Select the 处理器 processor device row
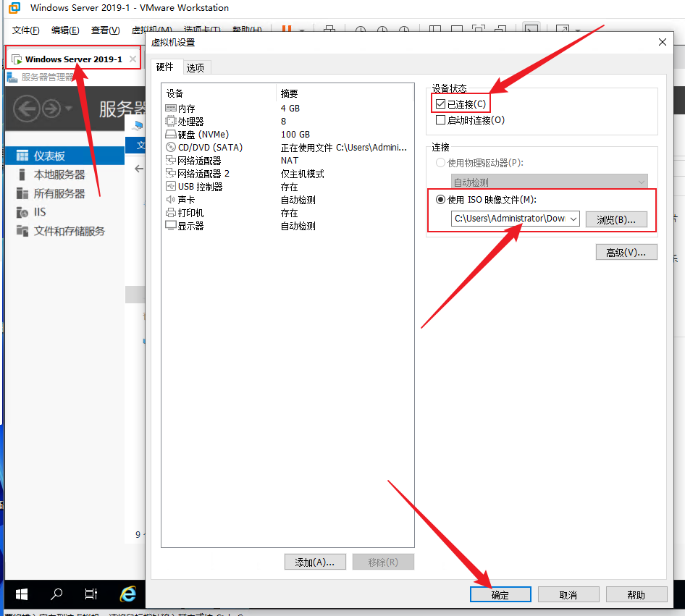This screenshot has height=616, width=685. [287, 122]
